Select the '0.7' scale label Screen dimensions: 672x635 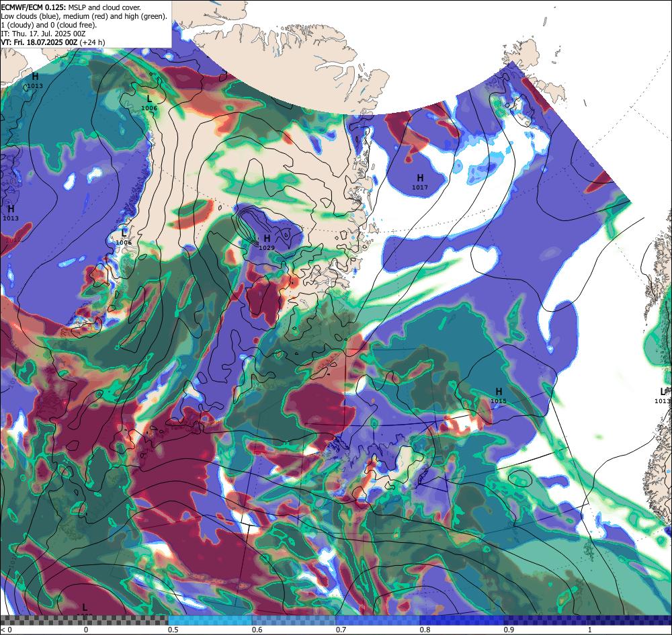[x=341, y=630]
